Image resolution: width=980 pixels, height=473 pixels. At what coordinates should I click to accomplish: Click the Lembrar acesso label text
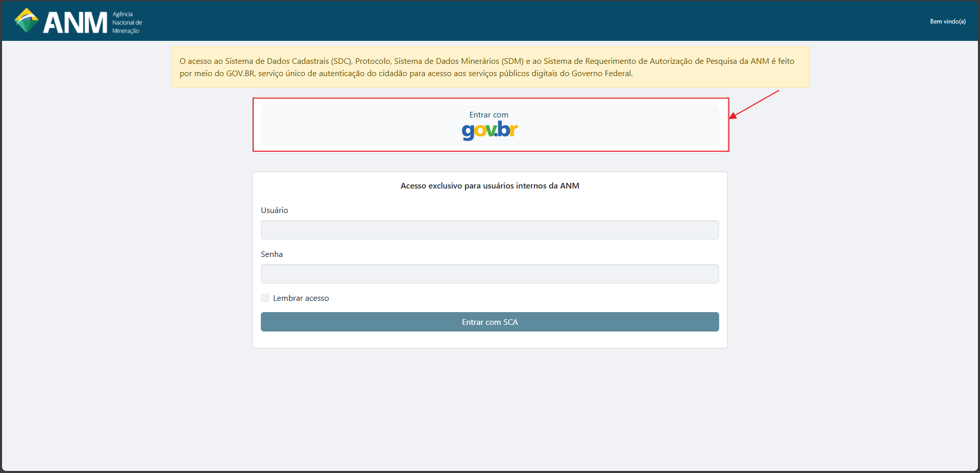coord(301,298)
